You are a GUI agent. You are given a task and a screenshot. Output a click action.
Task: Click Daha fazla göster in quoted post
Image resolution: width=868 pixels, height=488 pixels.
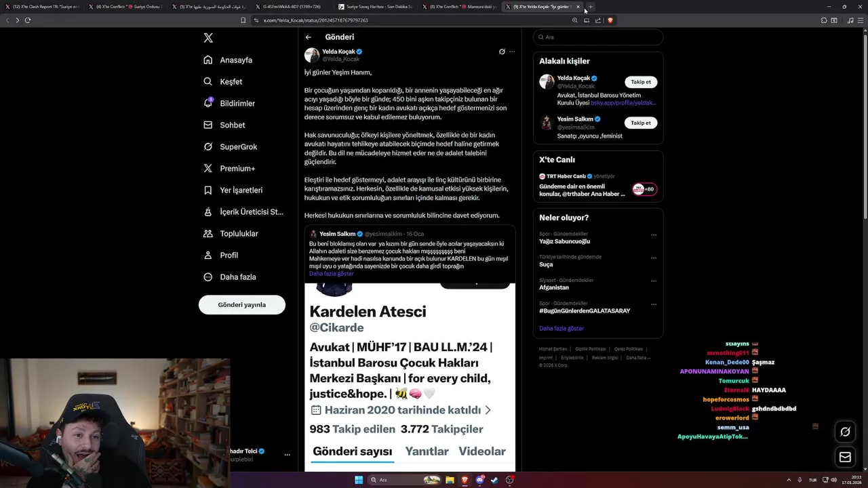click(331, 273)
